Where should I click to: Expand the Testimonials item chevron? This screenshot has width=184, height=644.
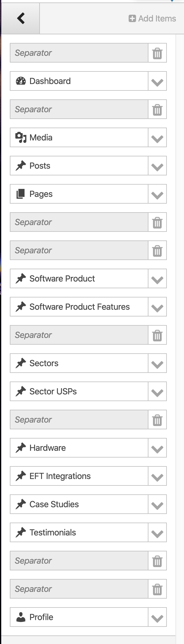click(157, 533)
